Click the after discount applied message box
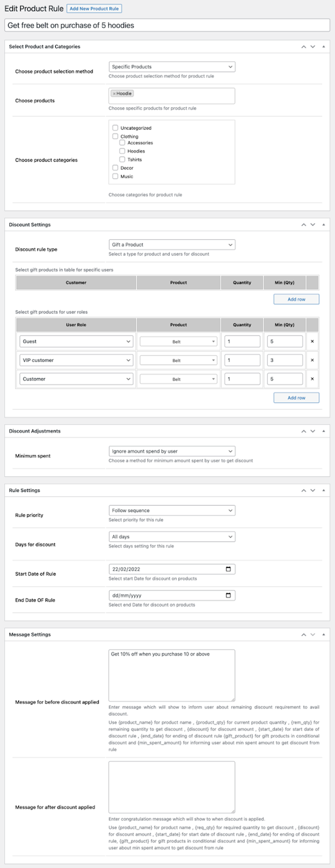335x868 pixels. point(172,787)
